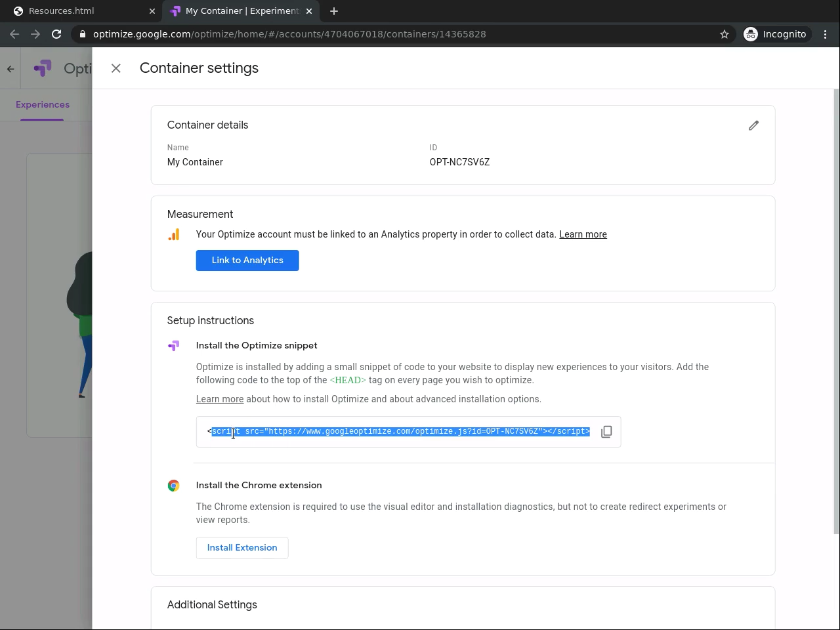Click the highlighted script snippet code
Image resolution: width=840 pixels, height=630 pixels.
400,432
